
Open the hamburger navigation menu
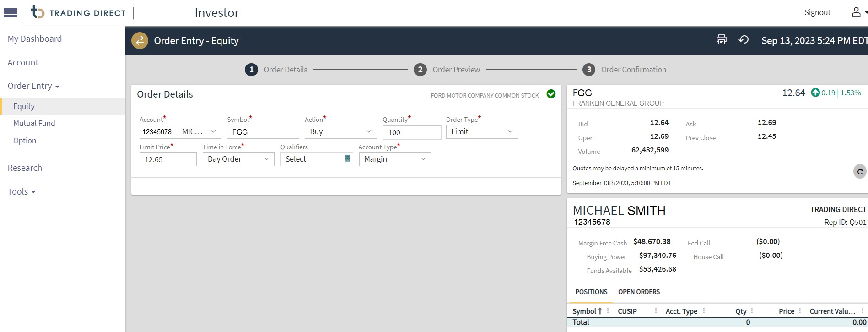[10, 13]
